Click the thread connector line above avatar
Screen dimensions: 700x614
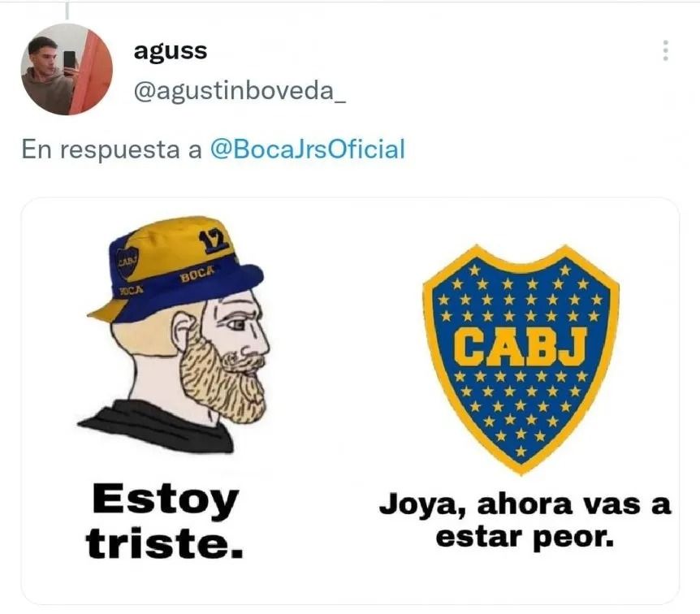point(67,11)
